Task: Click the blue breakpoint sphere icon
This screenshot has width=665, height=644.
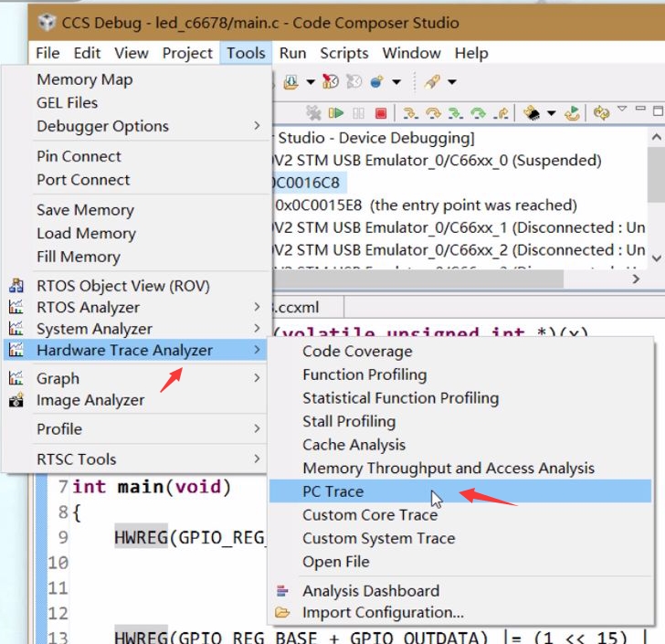Action: coord(376,81)
